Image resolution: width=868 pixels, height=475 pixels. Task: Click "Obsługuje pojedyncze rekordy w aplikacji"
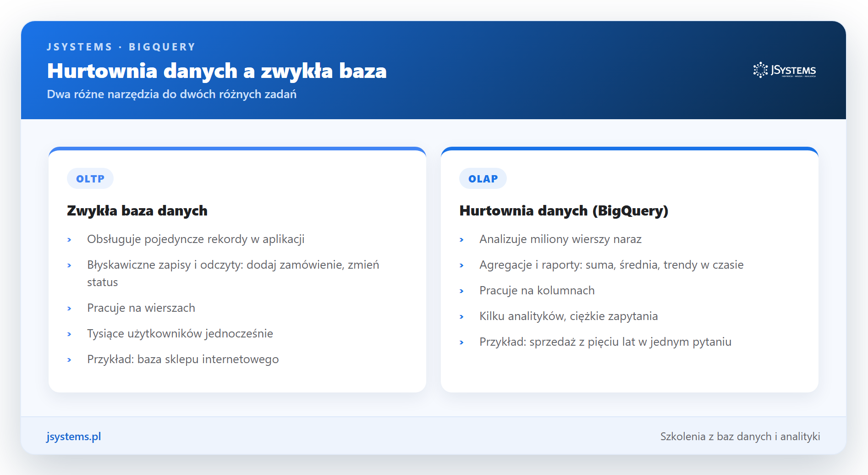(x=196, y=239)
